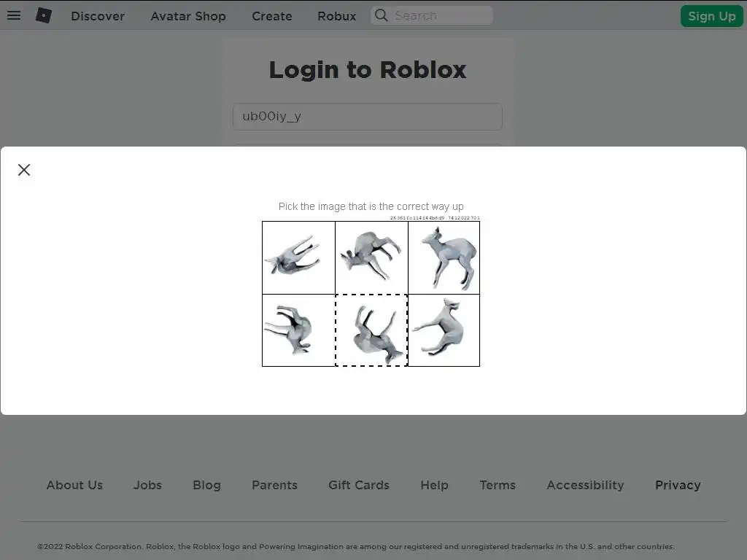Click the Search input field
The width and height of the screenshot is (747, 560).
tap(432, 15)
